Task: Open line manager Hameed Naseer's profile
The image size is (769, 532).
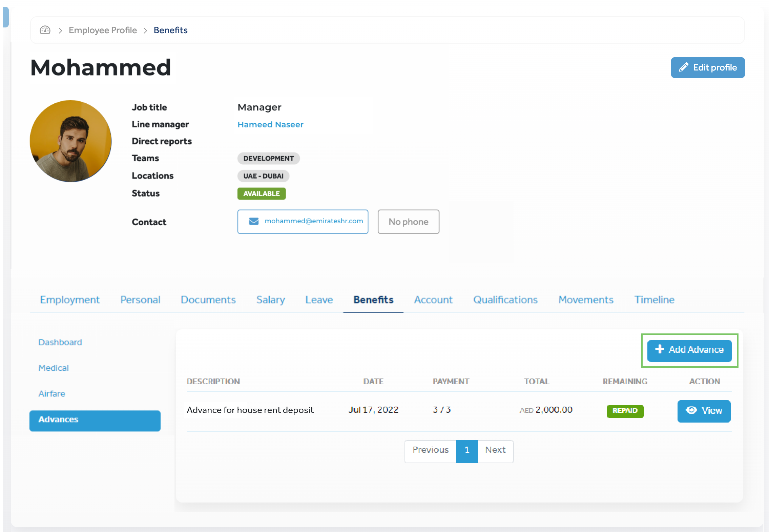Action: pyautogui.click(x=270, y=125)
